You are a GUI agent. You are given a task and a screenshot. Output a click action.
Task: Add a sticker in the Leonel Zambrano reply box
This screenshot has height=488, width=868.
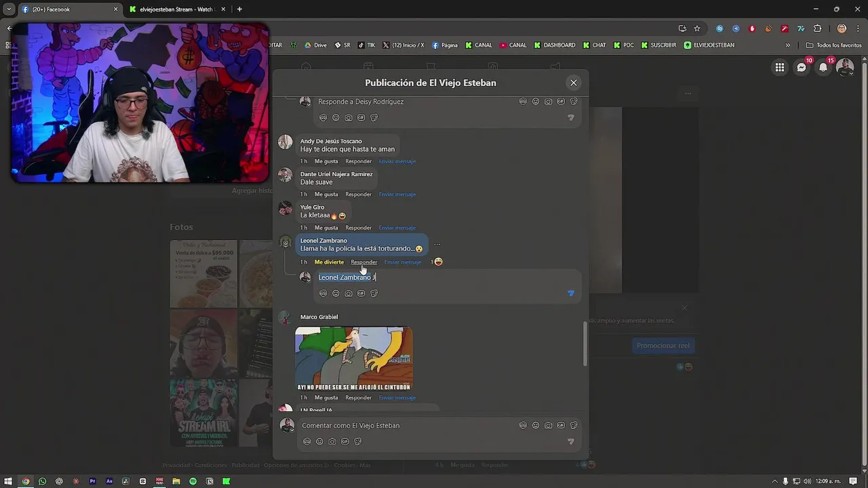click(x=374, y=293)
